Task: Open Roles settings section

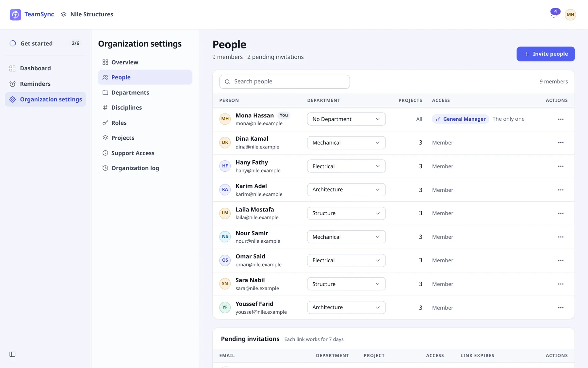Action: pyautogui.click(x=145, y=123)
